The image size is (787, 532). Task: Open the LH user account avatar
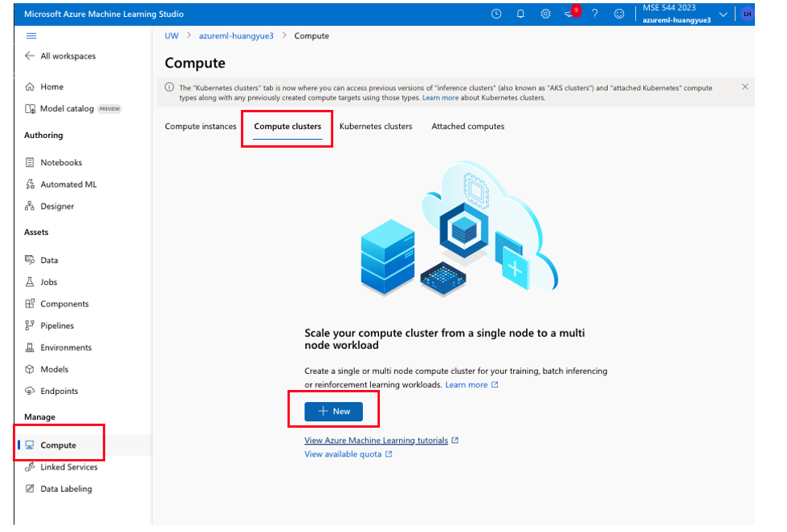click(x=748, y=14)
